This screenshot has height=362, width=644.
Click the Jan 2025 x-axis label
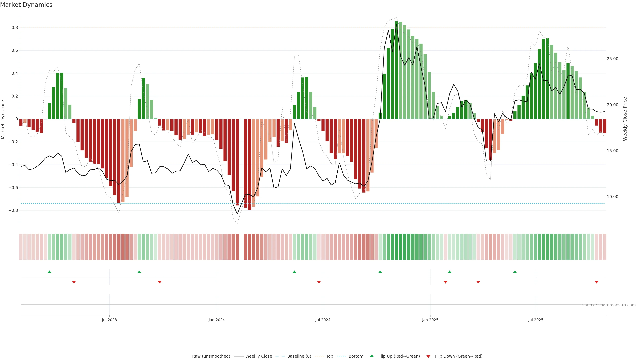click(x=430, y=320)
